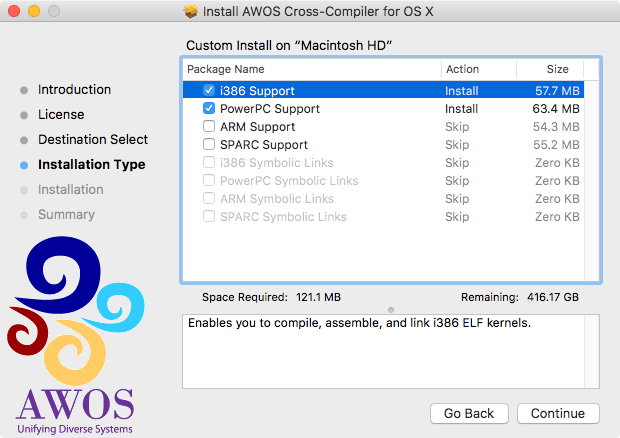Enable the SPARC Support checkbox
Screen dimensions: 620x438
(209, 144)
